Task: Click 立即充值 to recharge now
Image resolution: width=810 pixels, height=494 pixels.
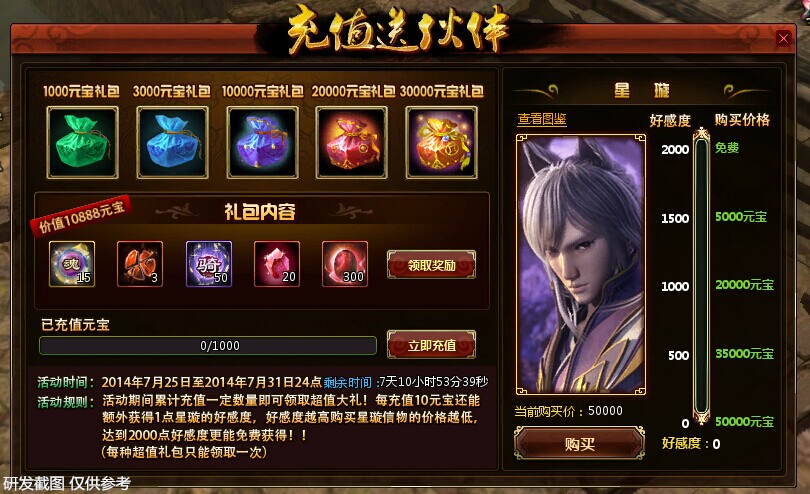Action: pyautogui.click(x=431, y=345)
